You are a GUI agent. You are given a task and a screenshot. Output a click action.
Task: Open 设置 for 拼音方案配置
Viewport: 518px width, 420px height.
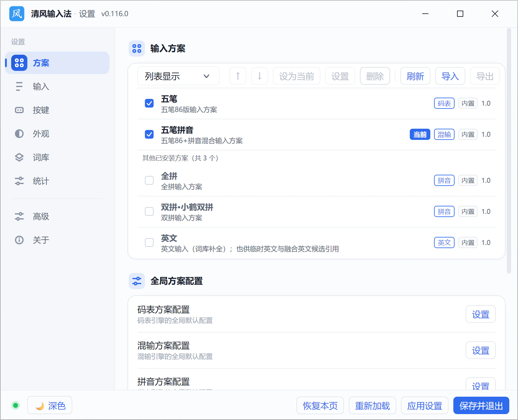[481, 384]
